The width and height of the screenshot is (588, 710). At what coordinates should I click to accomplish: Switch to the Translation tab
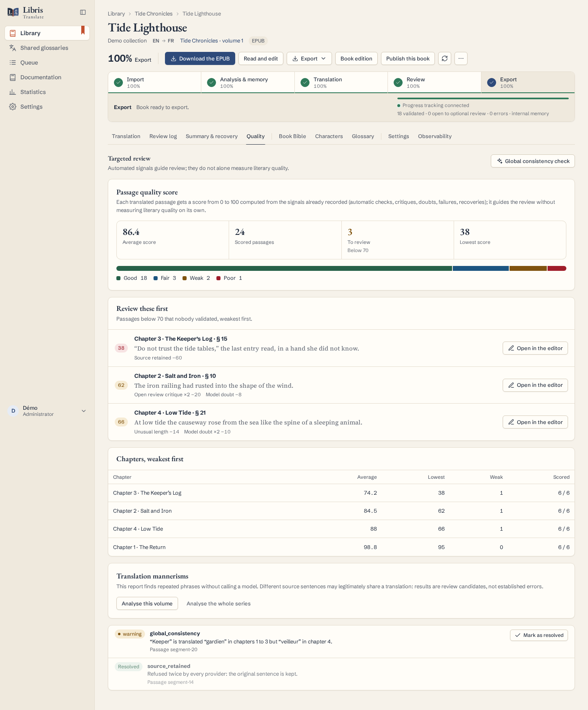[x=126, y=136]
